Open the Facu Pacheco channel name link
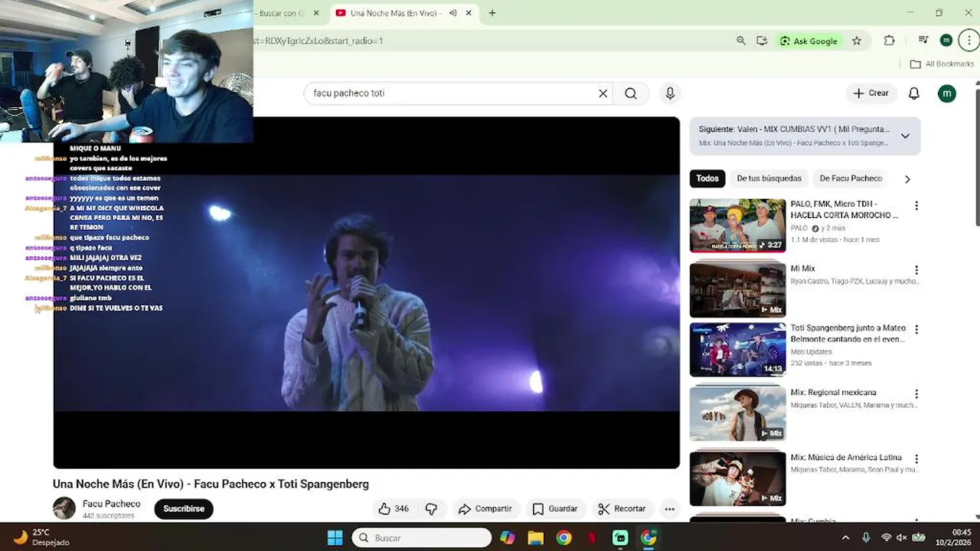The height and width of the screenshot is (551, 980). (112, 504)
